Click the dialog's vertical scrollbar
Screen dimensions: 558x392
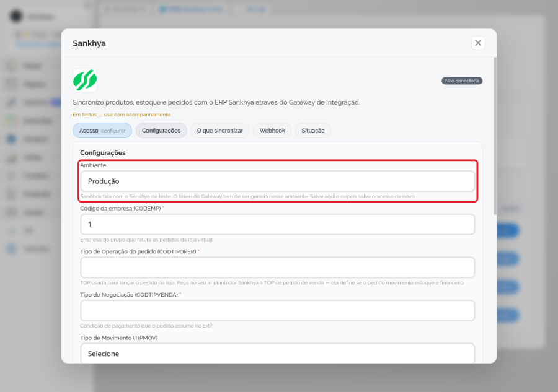coord(495,136)
